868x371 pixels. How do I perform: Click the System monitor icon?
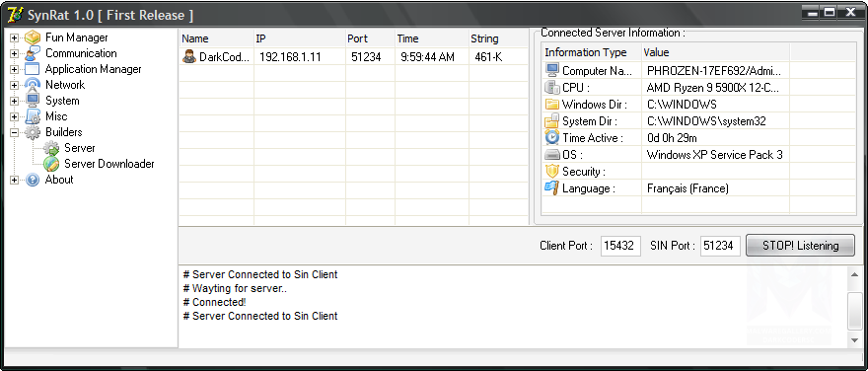pyautogui.click(x=33, y=101)
